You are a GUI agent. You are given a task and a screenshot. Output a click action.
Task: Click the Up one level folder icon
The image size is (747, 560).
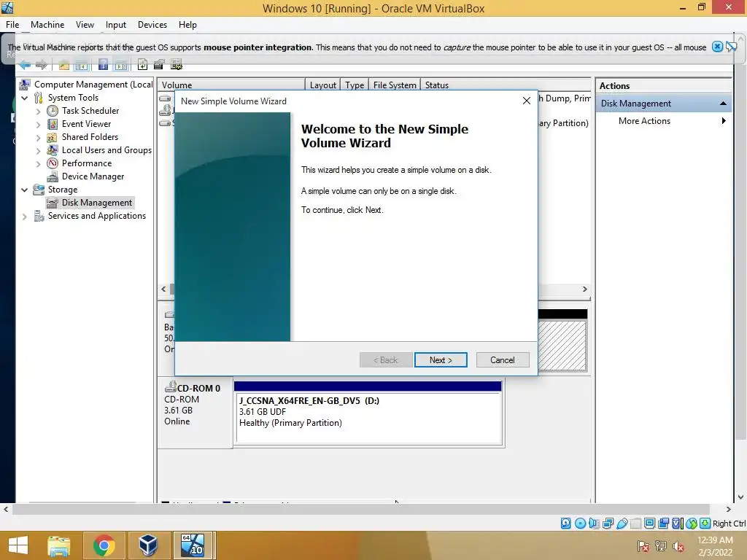point(64,64)
